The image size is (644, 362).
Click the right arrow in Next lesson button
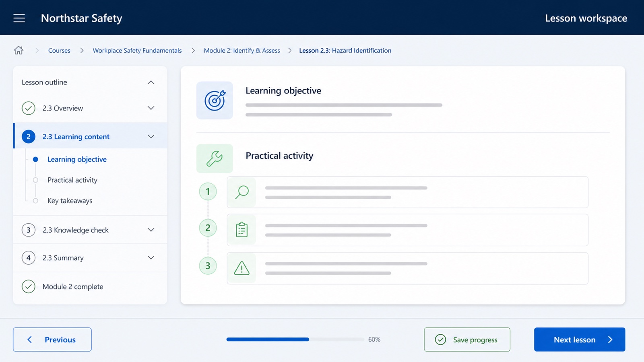[610, 339]
